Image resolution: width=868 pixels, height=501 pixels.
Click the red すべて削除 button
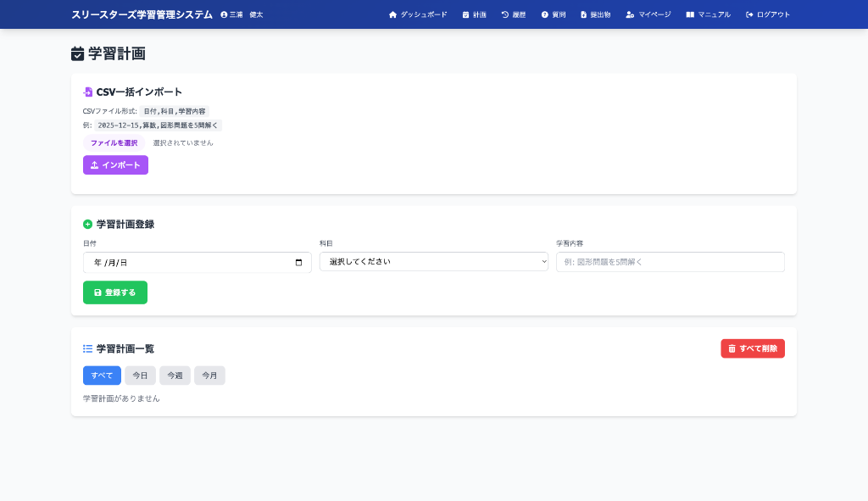point(752,348)
